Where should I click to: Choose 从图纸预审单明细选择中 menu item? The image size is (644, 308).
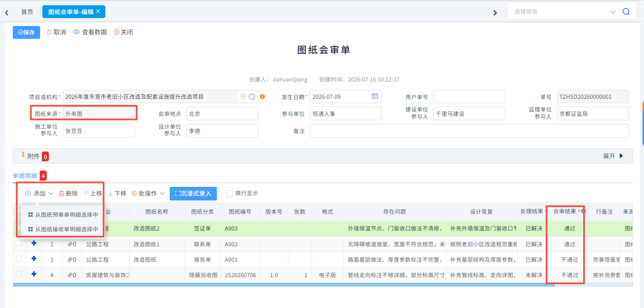point(63,215)
